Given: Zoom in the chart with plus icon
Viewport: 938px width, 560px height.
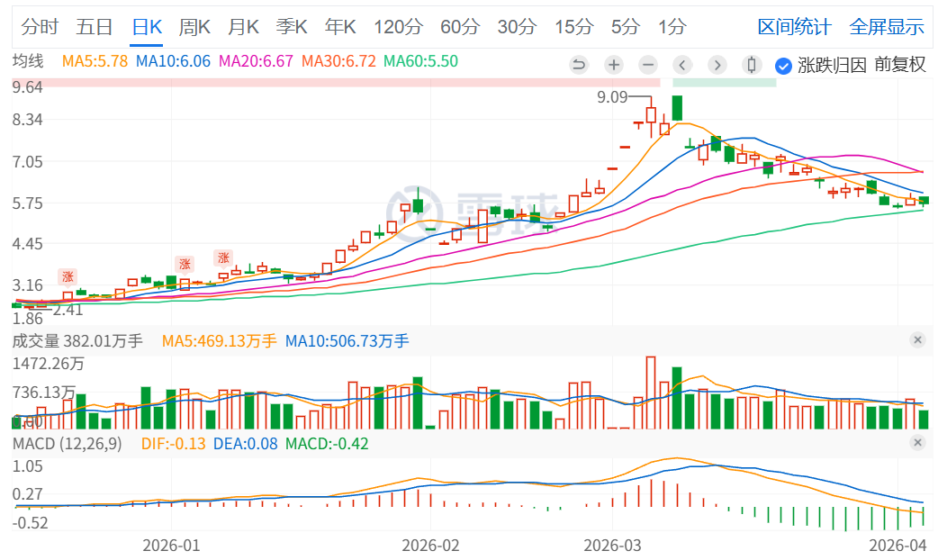Looking at the screenshot, I should point(614,65).
